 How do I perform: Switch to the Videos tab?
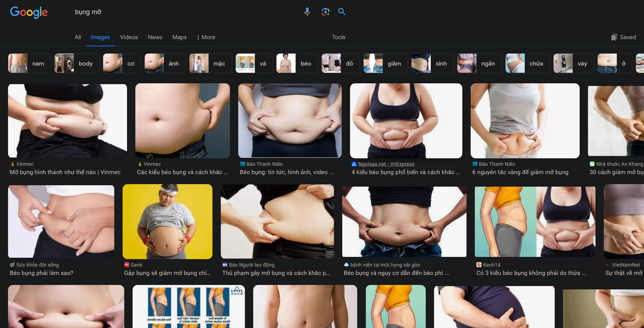pyautogui.click(x=129, y=37)
